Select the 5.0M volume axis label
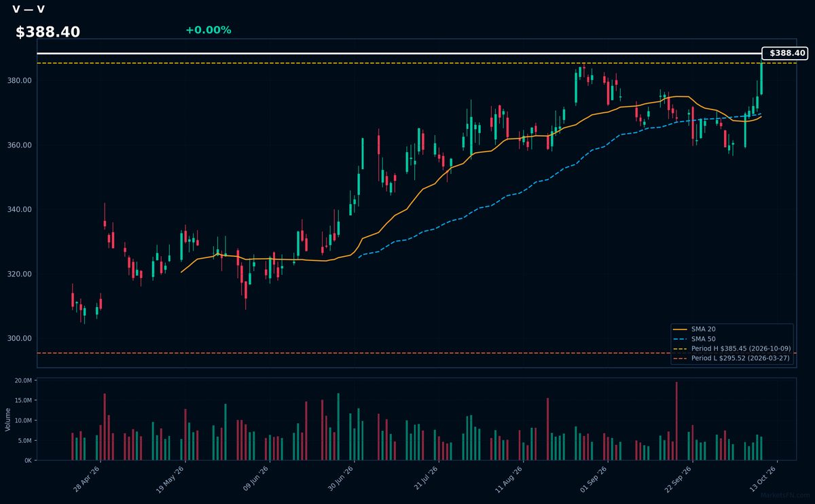The image size is (815, 504). point(24,441)
